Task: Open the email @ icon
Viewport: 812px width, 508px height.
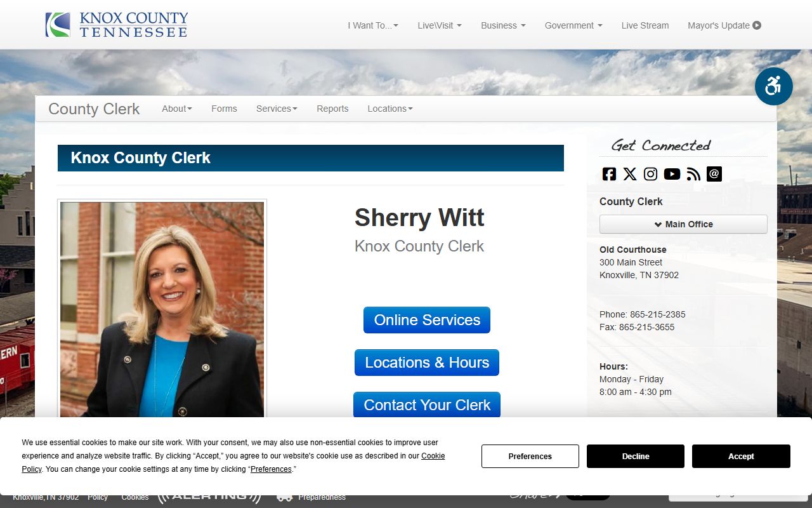Action: pyautogui.click(x=714, y=174)
